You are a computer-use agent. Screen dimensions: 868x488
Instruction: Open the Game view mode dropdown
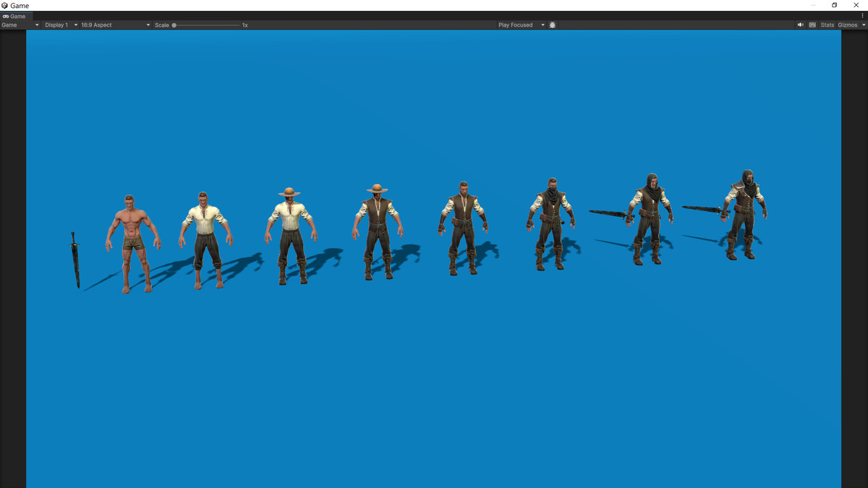click(20, 25)
